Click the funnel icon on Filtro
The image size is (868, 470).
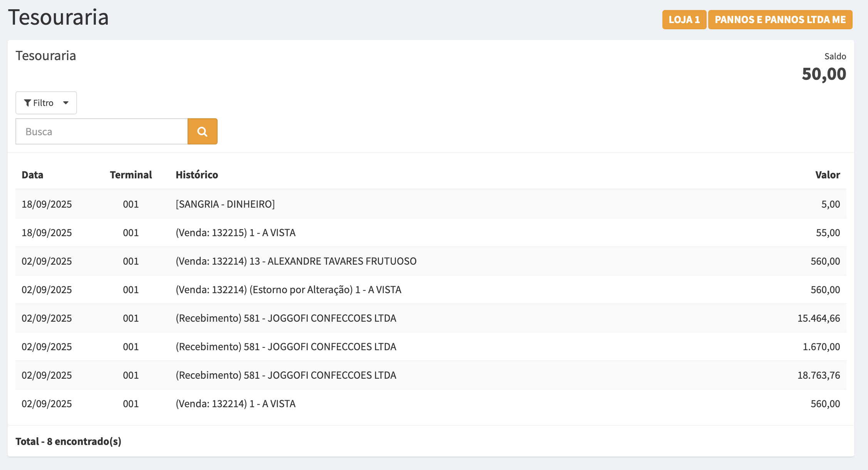click(27, 103)
